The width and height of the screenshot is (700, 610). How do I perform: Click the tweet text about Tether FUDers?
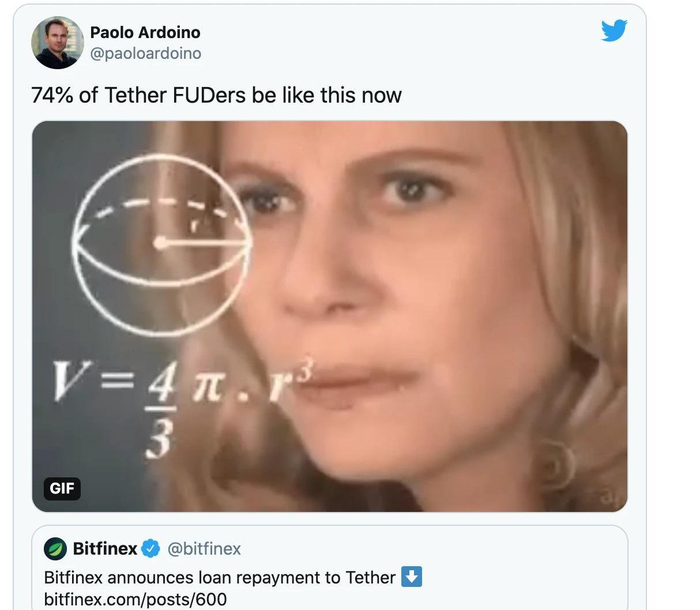point(216,95)
